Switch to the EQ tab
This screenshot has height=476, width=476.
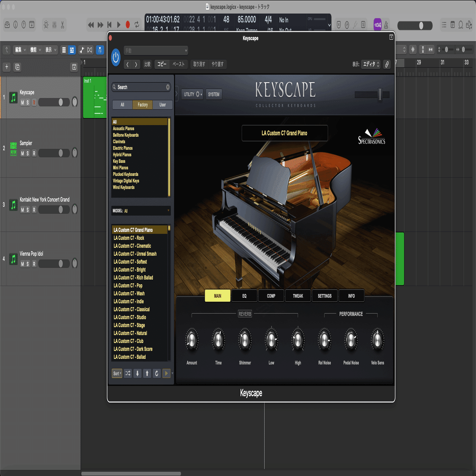pos(245,296)
